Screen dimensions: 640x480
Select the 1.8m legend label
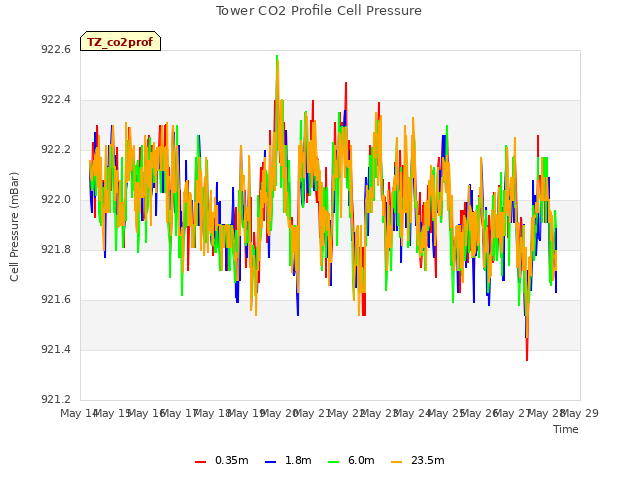tap(298, 460)
